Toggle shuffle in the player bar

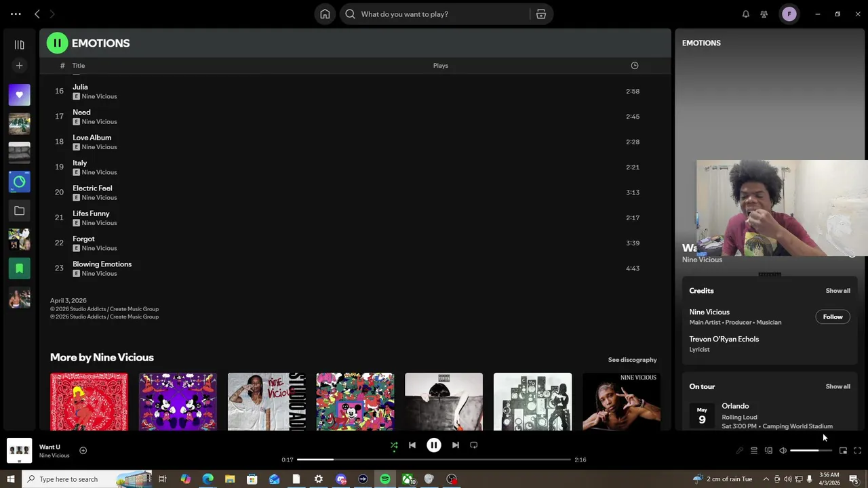394,445
